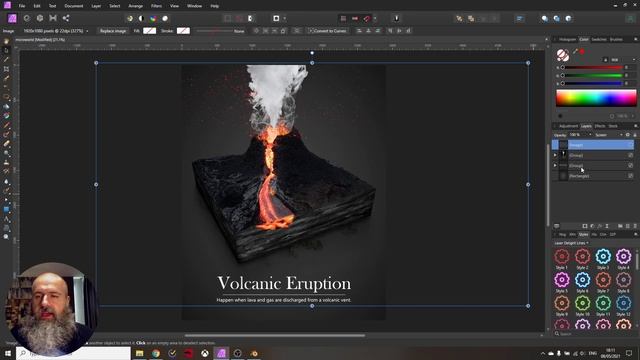Apply Auto Levels from toolbar
The height and width of the screenshot is (360, 640).
[130, 18]
